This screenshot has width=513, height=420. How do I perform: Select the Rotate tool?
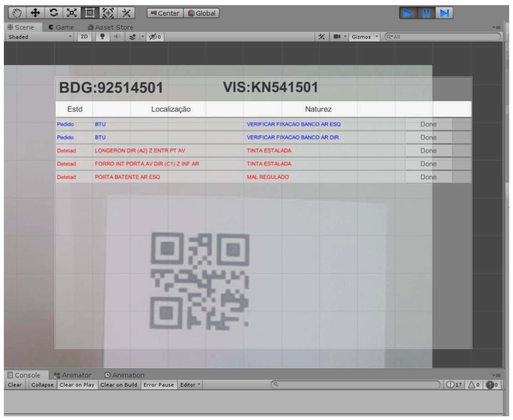point(54,13)
